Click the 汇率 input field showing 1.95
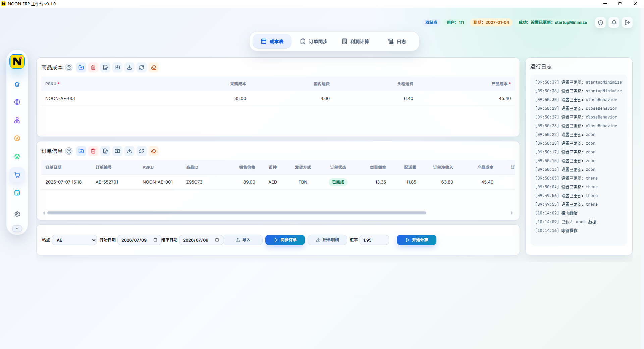 374,240
